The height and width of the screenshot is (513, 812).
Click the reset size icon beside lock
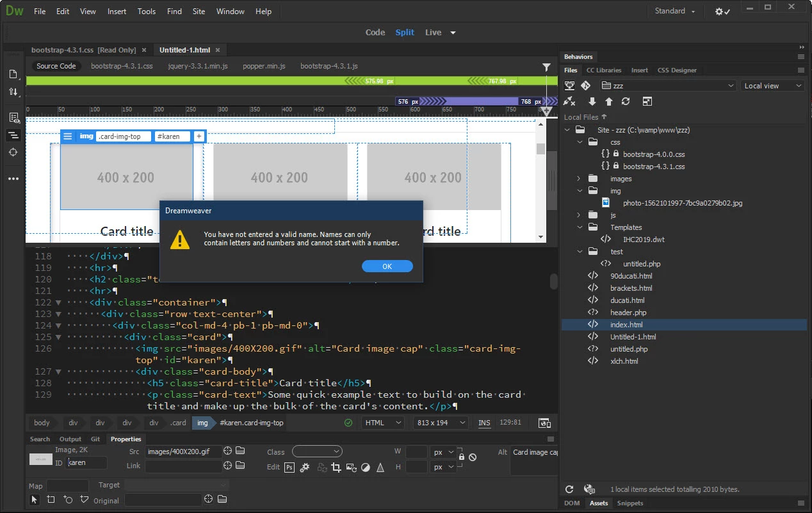473,457
